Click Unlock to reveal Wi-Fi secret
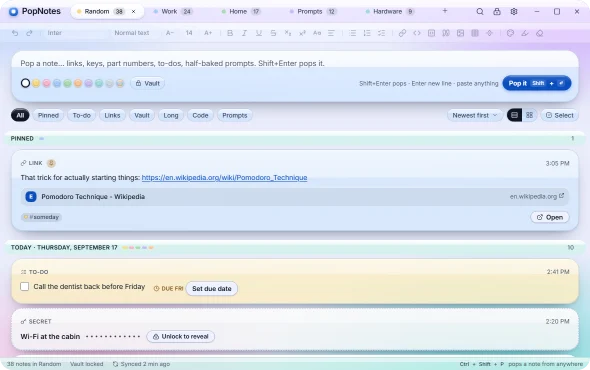590x370 pixels. pos(181,337)
